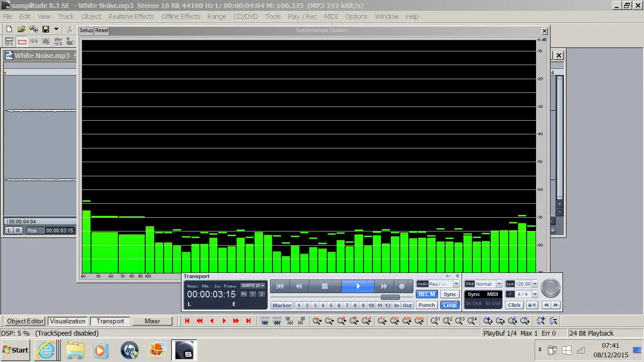Screen dimensions: 644x362
Task: Cut selection with the scissors icon
Action: [70, 29]
